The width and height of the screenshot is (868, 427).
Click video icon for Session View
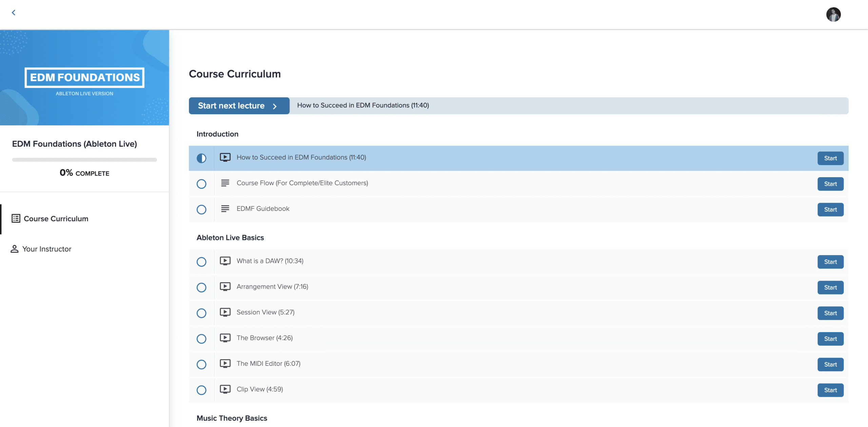click(x=225, y=312)
